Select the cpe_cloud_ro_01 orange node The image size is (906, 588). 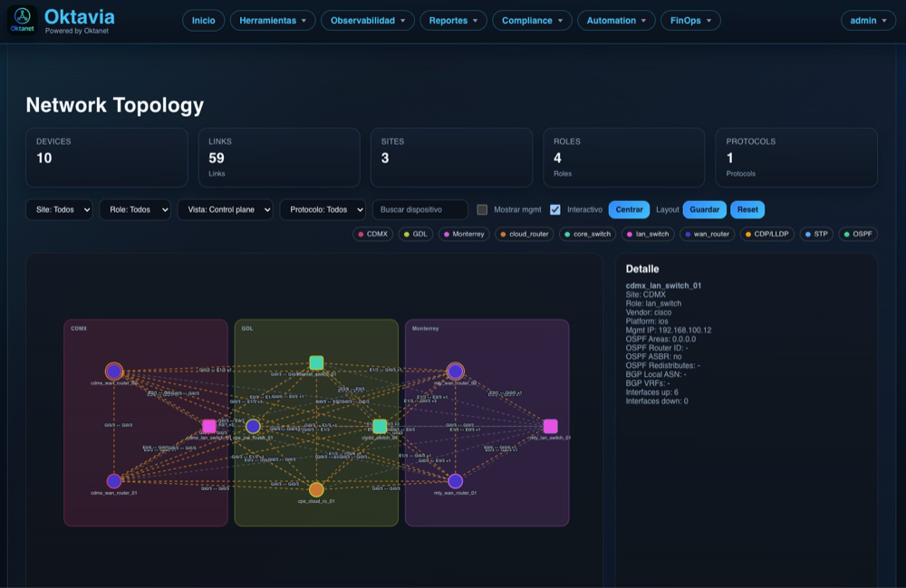(316, 489)
